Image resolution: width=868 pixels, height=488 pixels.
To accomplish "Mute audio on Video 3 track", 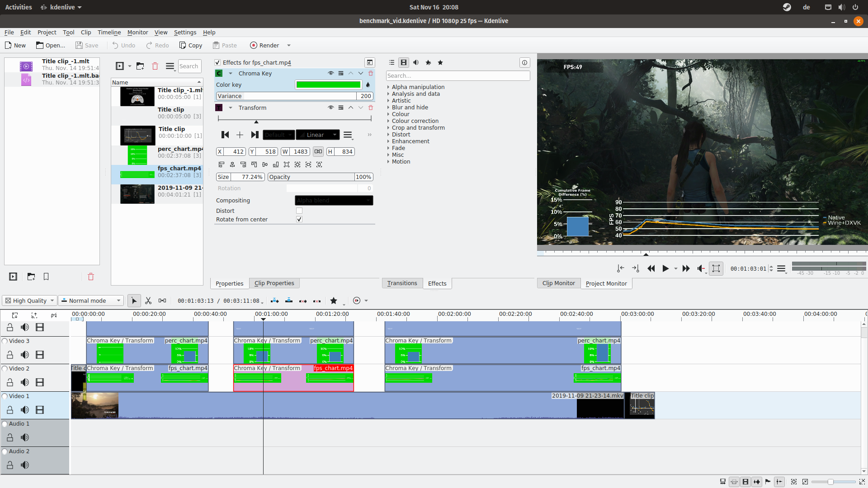I will (25, 355).
